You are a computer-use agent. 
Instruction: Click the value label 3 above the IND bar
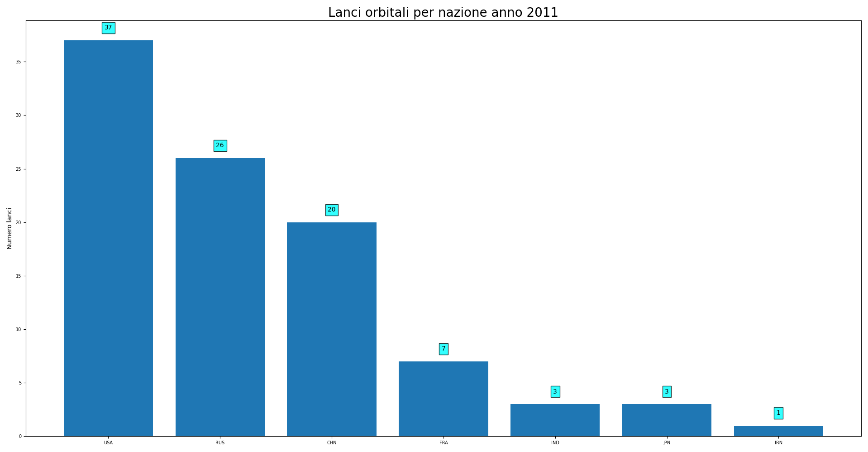point(555,391)
